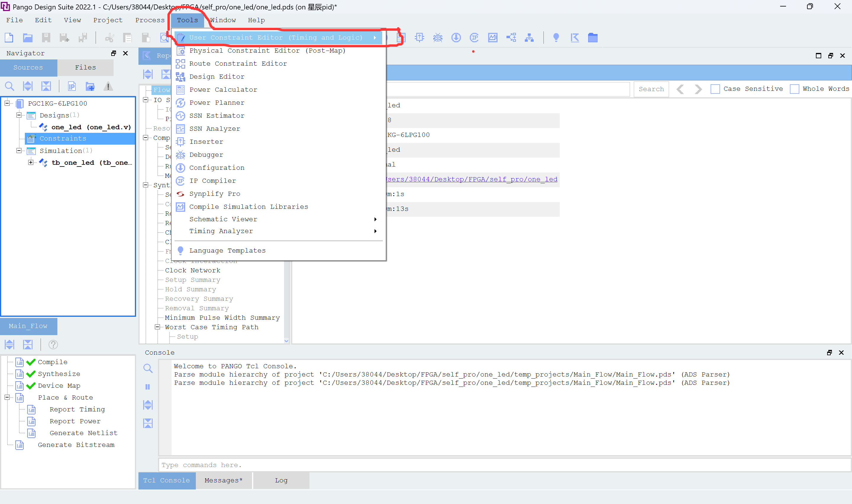Collapse the Place & Route flow node
Viewport: 852px width, 504px height.
(x=7, y=397)
